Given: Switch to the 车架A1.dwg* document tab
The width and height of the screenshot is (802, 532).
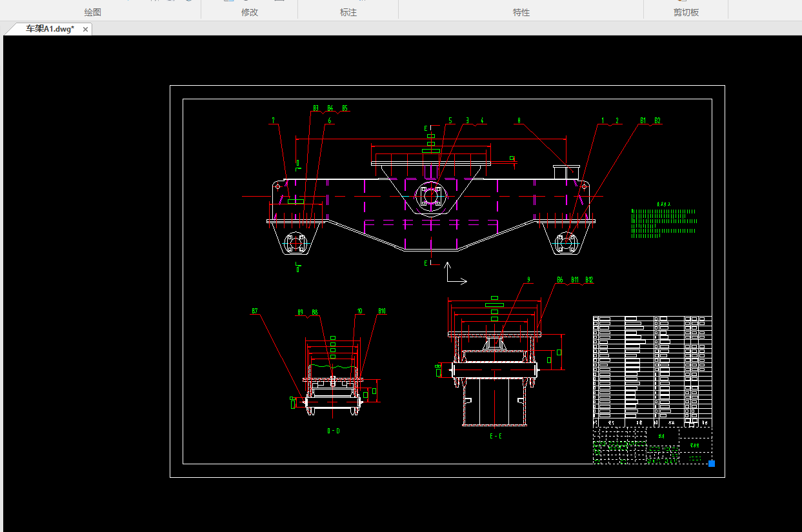Looking at the screenshot, I should coord(50,29).
